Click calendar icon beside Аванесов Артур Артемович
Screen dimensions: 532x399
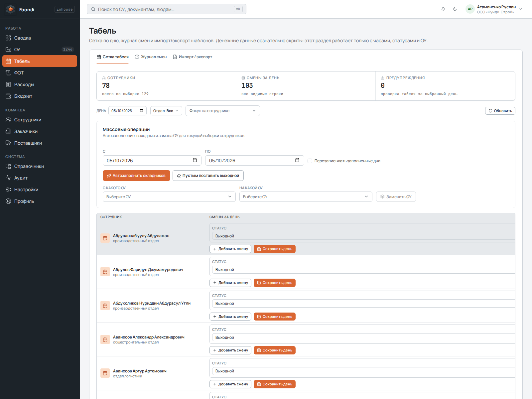pos(105,373)
